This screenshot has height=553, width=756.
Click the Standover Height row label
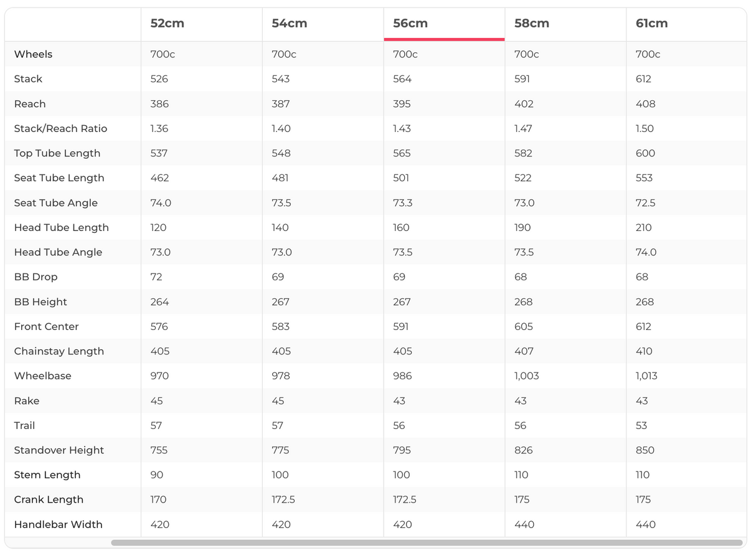point(59,450)
